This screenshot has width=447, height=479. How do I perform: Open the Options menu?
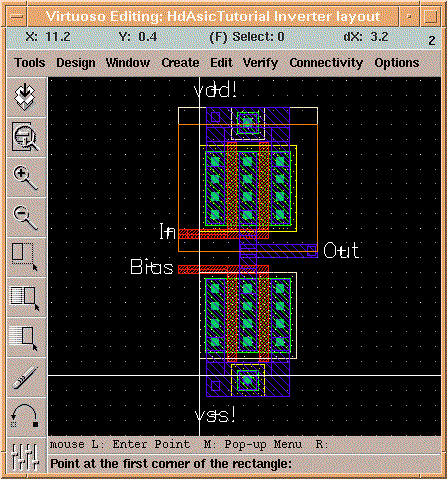(397, 63)
